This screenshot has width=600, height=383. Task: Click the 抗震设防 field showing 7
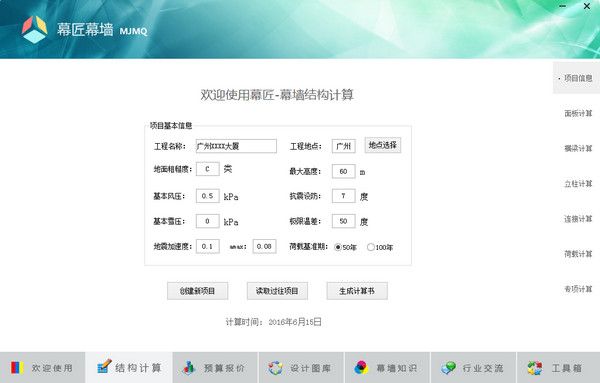tap(344, 196)
